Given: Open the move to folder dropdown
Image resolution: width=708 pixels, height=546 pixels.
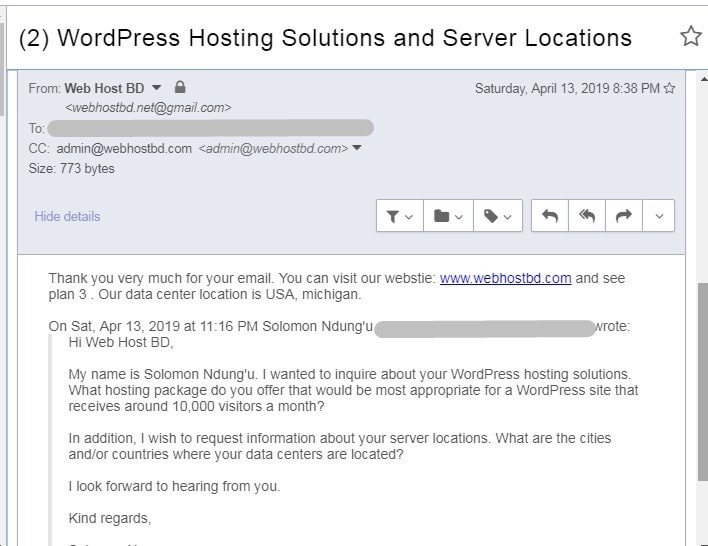Looking at the screenshot, I should [448, 216].
